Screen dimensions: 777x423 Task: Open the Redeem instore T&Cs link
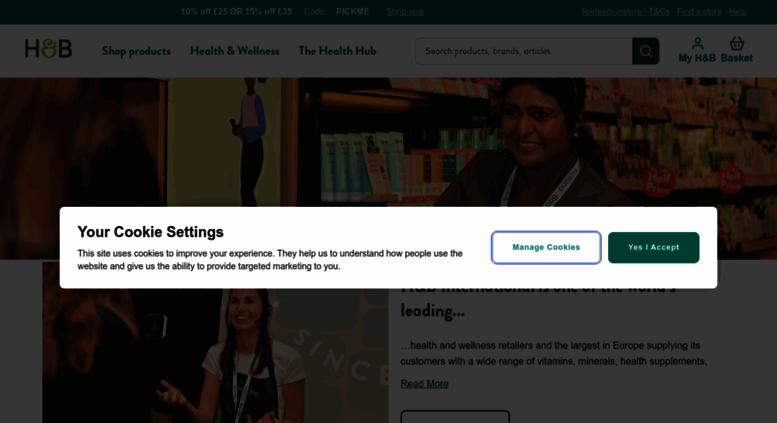[625, 11]
